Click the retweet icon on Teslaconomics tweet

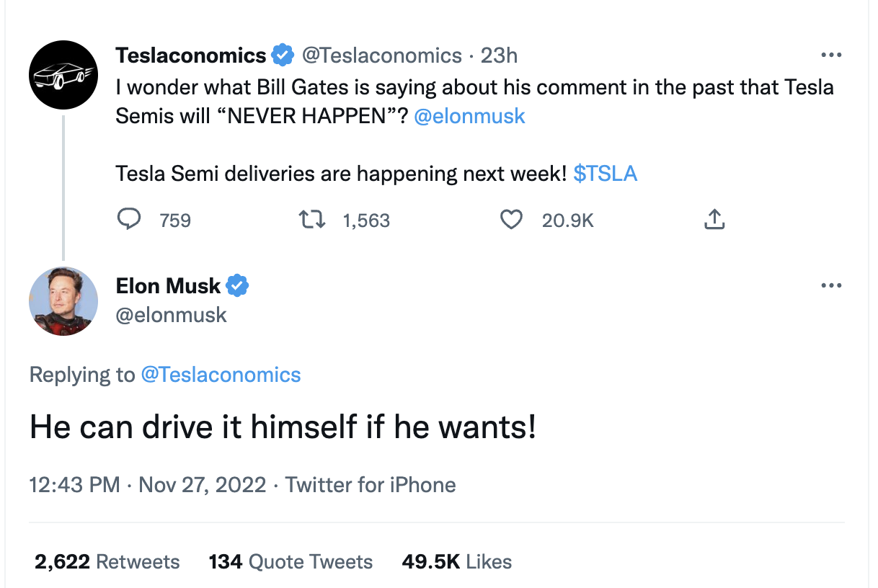(311, 220)
